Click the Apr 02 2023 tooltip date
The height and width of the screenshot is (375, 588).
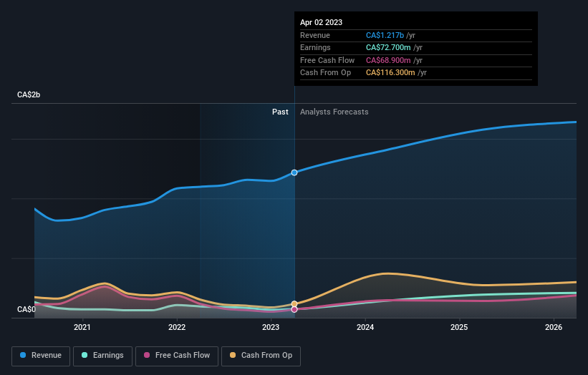[321, 22]
